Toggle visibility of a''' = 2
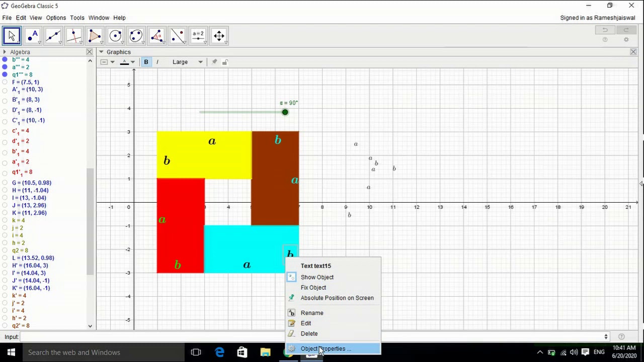644x362 pixels. click(5, 67)
